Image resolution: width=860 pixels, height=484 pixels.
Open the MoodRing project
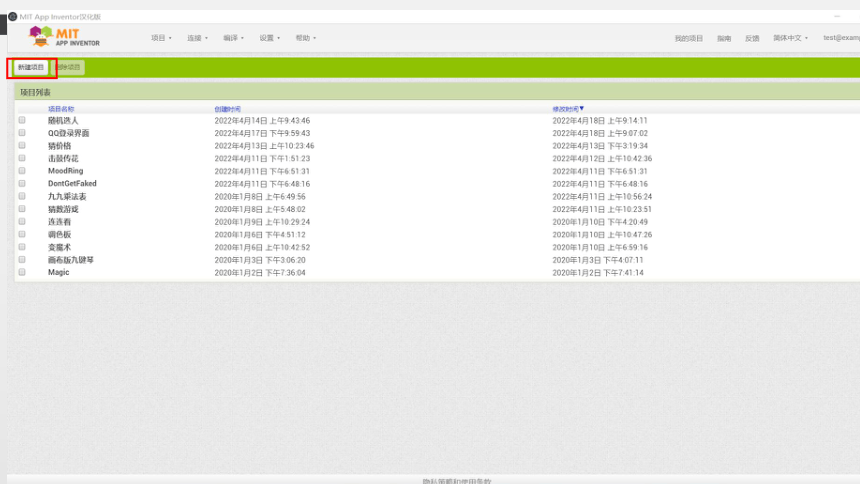coord(65,171)
